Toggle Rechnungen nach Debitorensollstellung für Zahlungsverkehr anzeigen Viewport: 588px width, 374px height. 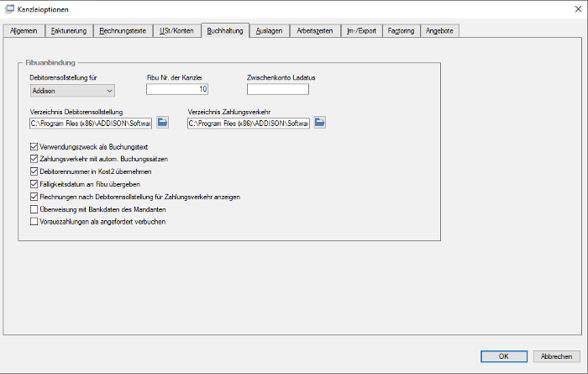tap(34, 197)
